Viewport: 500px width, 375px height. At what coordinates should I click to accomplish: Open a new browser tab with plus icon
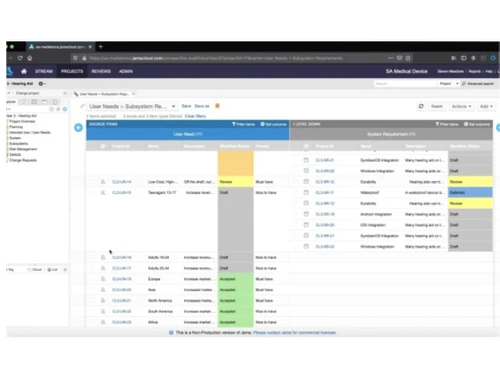[x=101, y=47]
